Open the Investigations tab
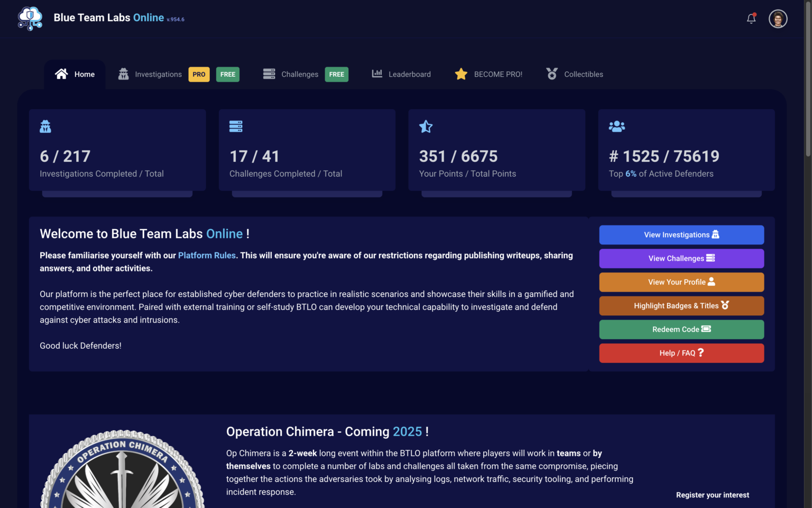Image resolution: width=812 pixels, height=508 pixels. point(158,75)
